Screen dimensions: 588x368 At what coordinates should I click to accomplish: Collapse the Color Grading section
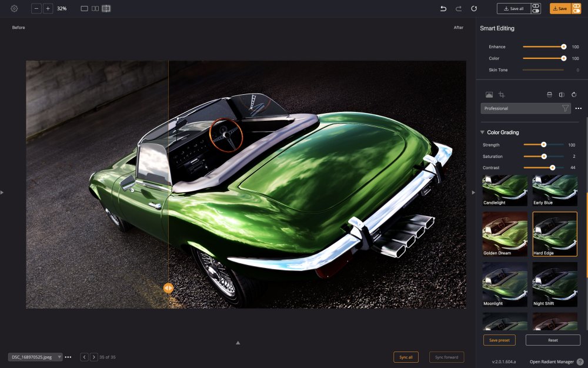[x=482, y=132]
